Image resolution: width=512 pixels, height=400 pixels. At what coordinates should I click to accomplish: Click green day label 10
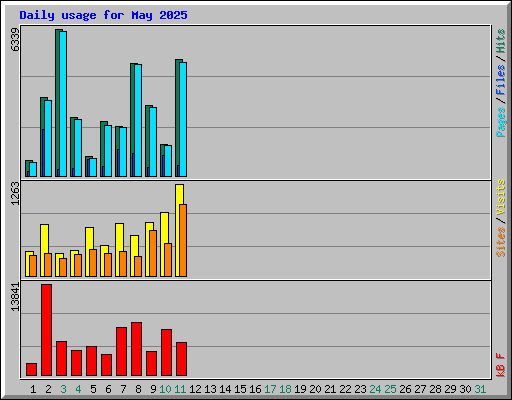click(x=165, y=389)
